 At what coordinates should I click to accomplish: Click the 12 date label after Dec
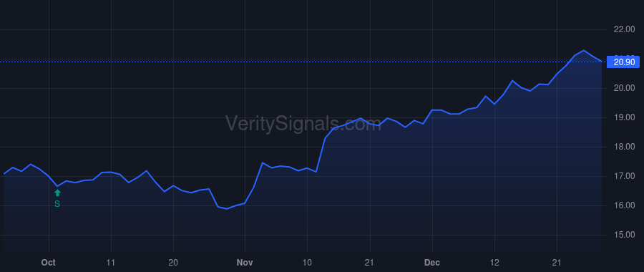[494, 263]
